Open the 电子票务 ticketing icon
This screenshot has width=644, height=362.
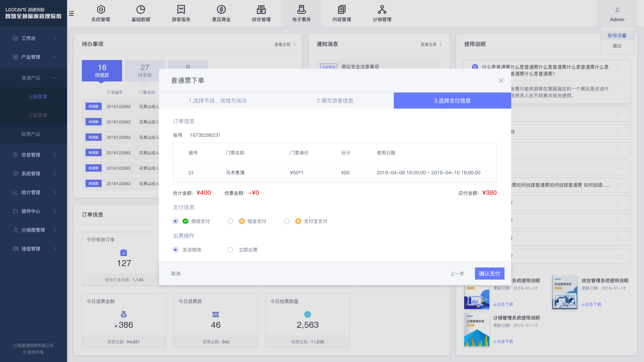pyautogui.click(x=301, y=10)
